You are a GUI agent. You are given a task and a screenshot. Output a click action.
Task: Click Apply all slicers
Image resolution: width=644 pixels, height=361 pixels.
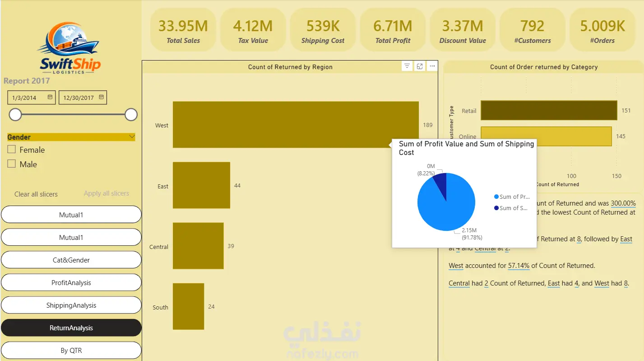[107, 193]
